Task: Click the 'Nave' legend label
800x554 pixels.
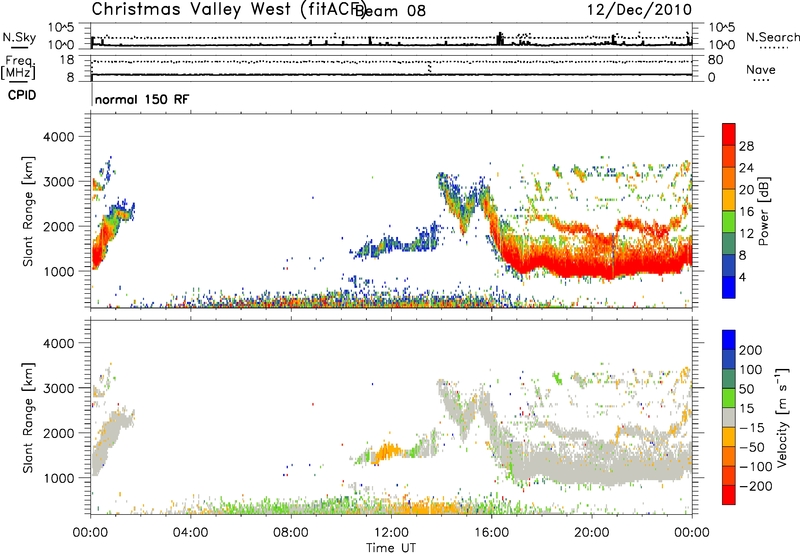Action: pyautogui.click(x=760, y=69)
